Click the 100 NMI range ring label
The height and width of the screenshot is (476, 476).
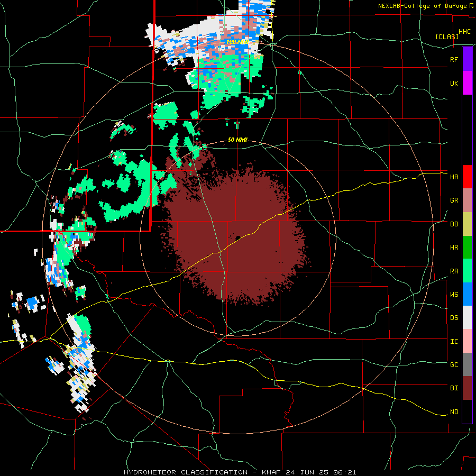(237, 42)
